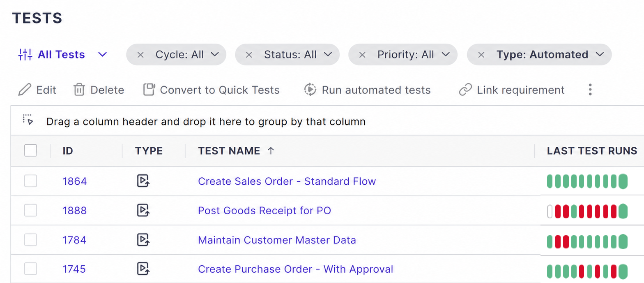This screenshot has width=644, height=283.
Task: Check the box for test 1784
Action: (30, 240)
